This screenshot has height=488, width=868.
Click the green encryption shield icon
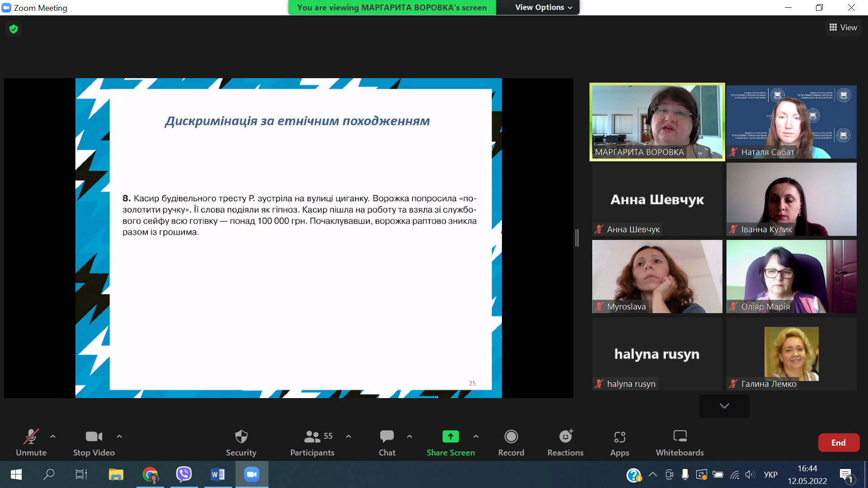coord(14,29)
